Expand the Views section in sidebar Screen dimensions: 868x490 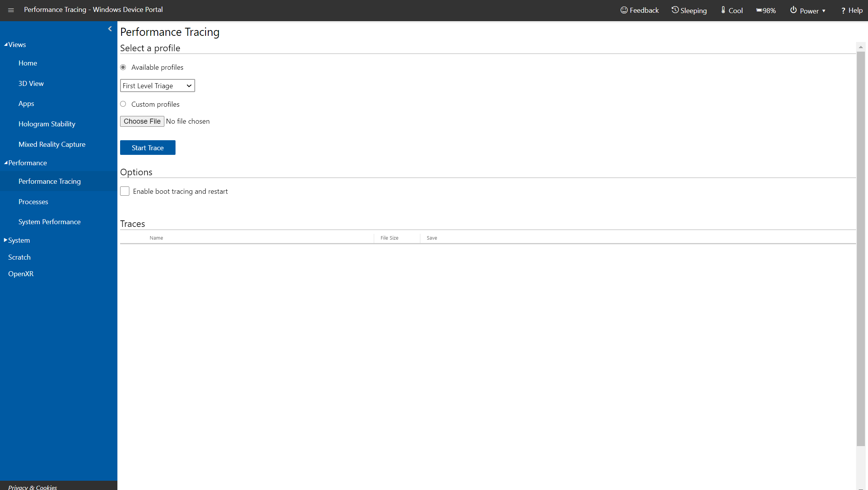coord(15,44)
